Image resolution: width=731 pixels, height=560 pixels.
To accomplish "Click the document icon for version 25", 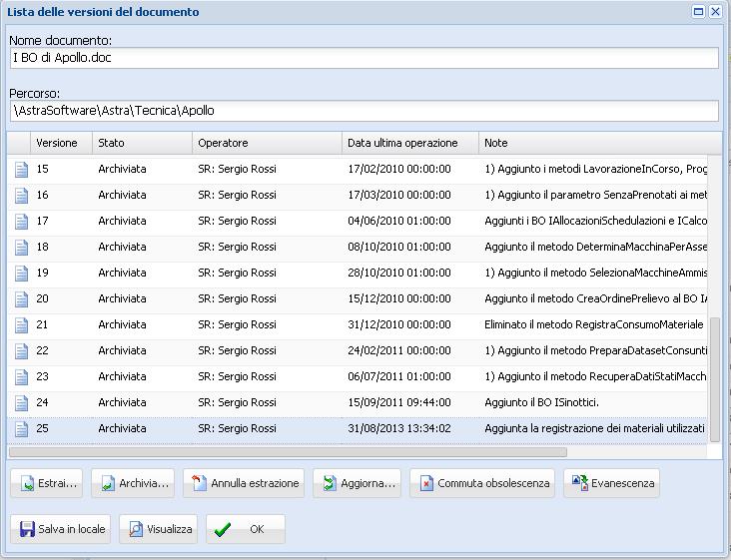I will coord(21,429).
